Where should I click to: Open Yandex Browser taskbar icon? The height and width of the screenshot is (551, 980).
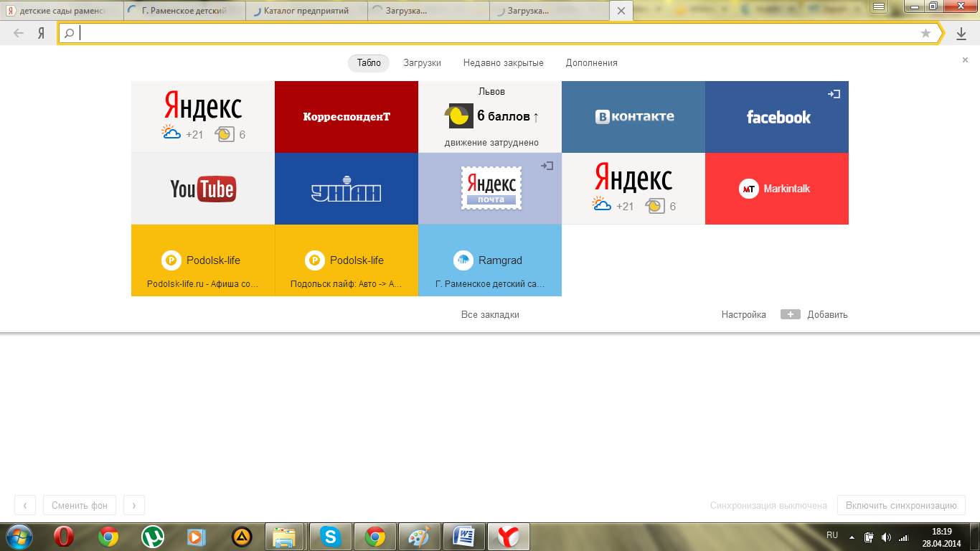[509, 537]
